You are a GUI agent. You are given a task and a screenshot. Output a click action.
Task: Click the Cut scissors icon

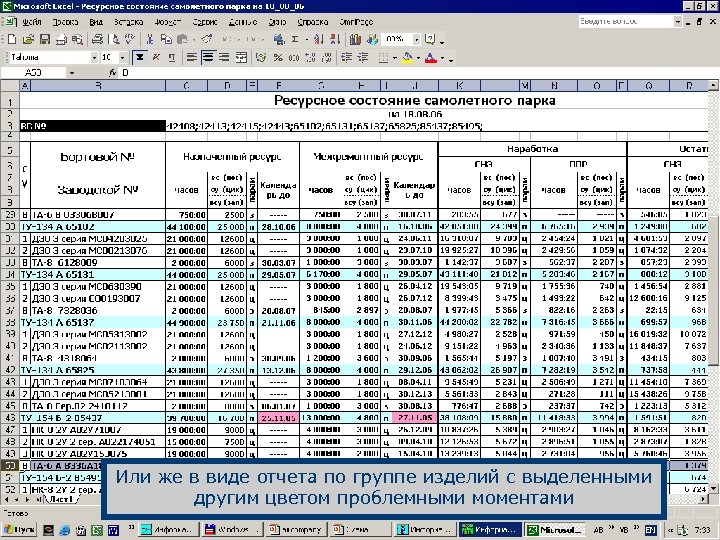150,39
